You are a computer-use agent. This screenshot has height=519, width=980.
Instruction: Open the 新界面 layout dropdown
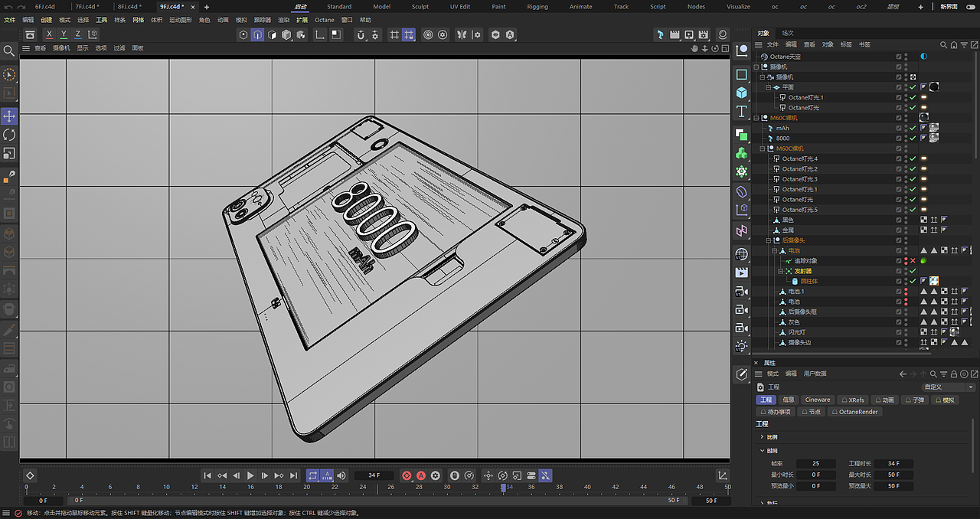tap(949, 6)
